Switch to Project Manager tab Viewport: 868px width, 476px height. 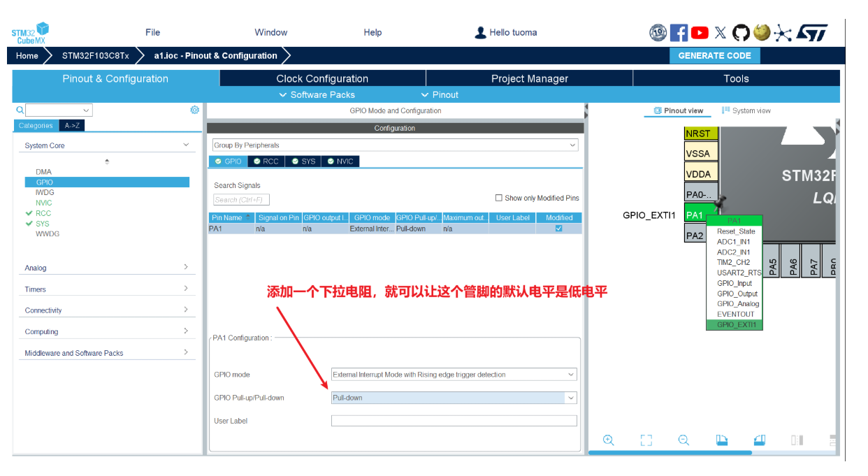(530, 78)
